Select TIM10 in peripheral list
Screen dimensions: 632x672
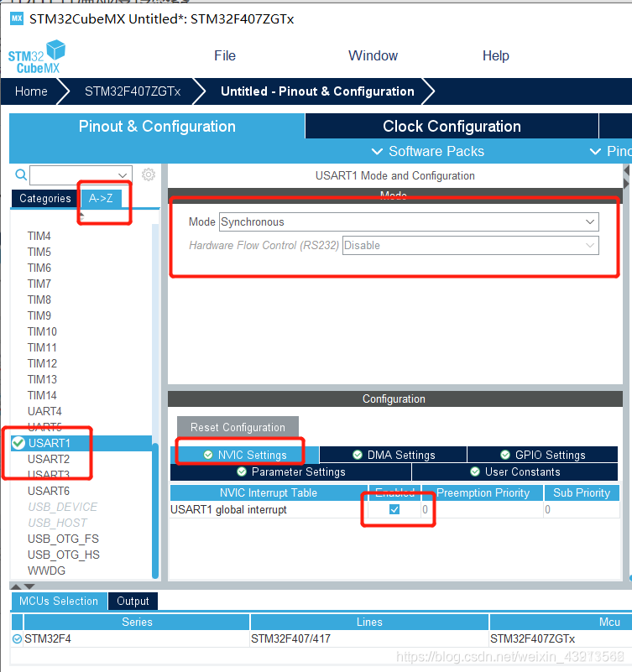(x=42, y=331)
